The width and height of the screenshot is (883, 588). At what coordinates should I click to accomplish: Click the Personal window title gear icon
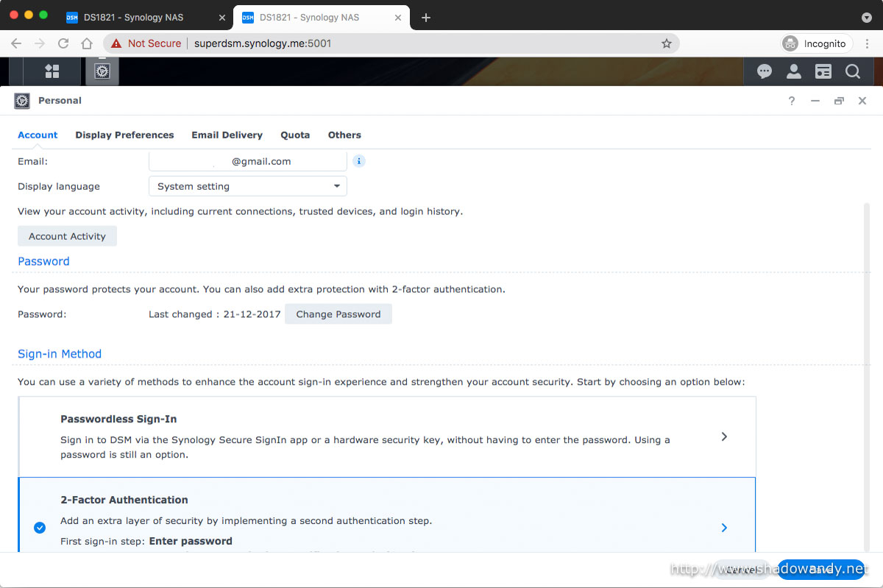[x=22, y=101]
